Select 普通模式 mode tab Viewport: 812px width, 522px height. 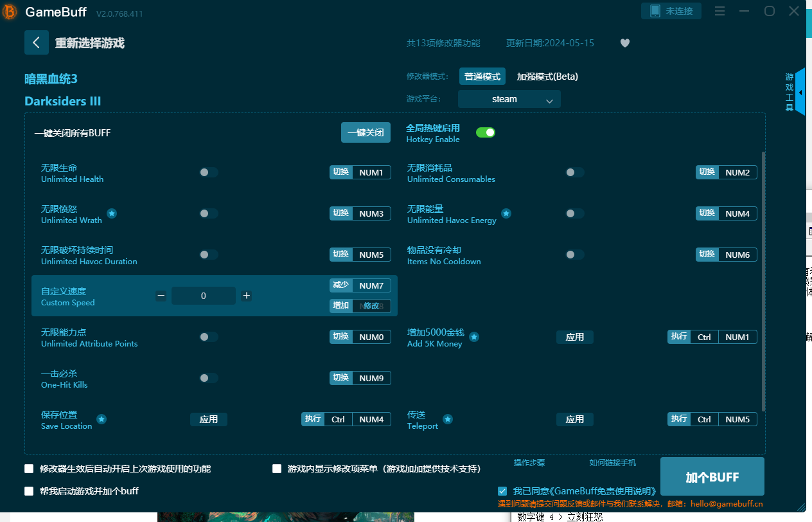[x=482, y=76]
